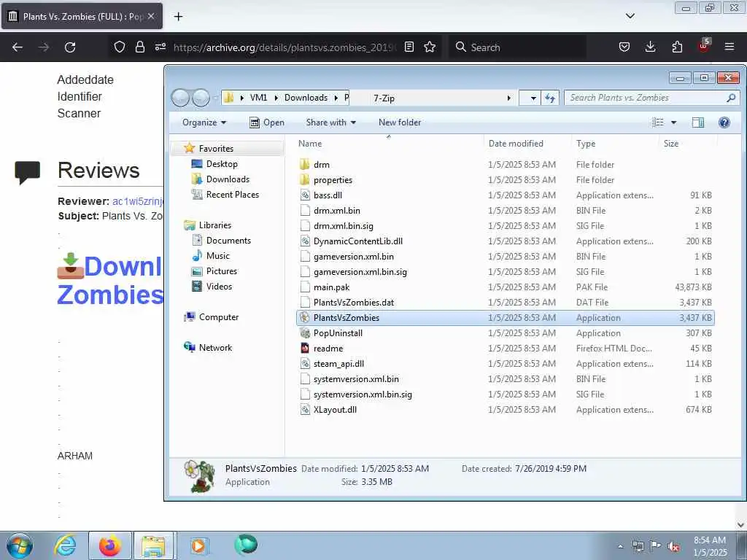Select PlantsVsZombies application file
This screenshot has width=747, height=560.
(x=505, y=318)
